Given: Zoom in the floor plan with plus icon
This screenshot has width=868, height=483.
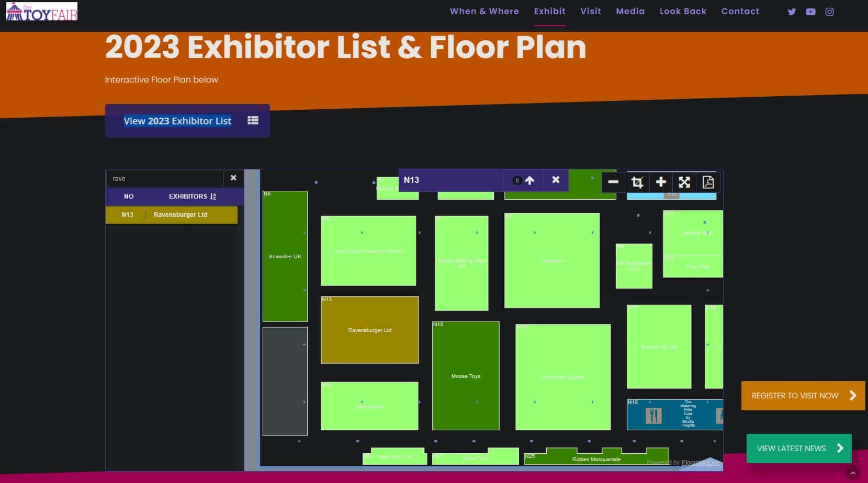Looking at the screenshot, I should (x=661, y=182).
